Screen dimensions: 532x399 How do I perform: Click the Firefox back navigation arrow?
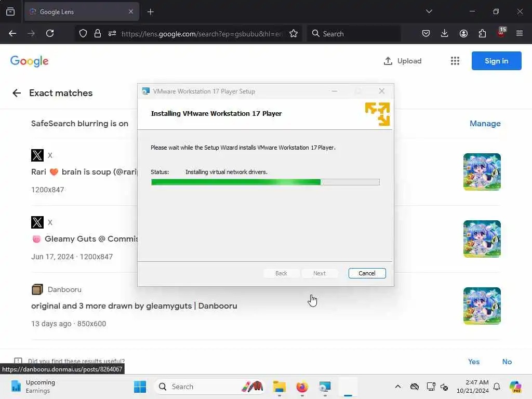pyautogui.click(x=12, y=33)
